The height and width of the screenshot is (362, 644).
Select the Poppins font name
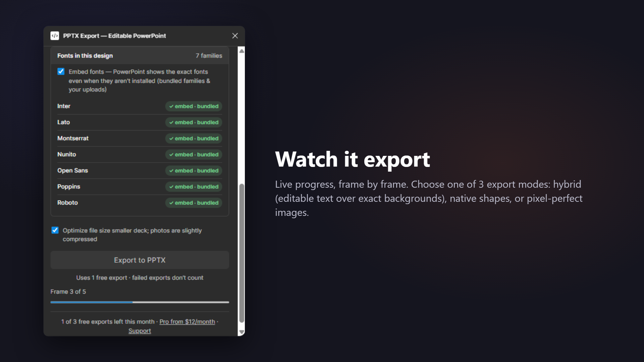68,187
